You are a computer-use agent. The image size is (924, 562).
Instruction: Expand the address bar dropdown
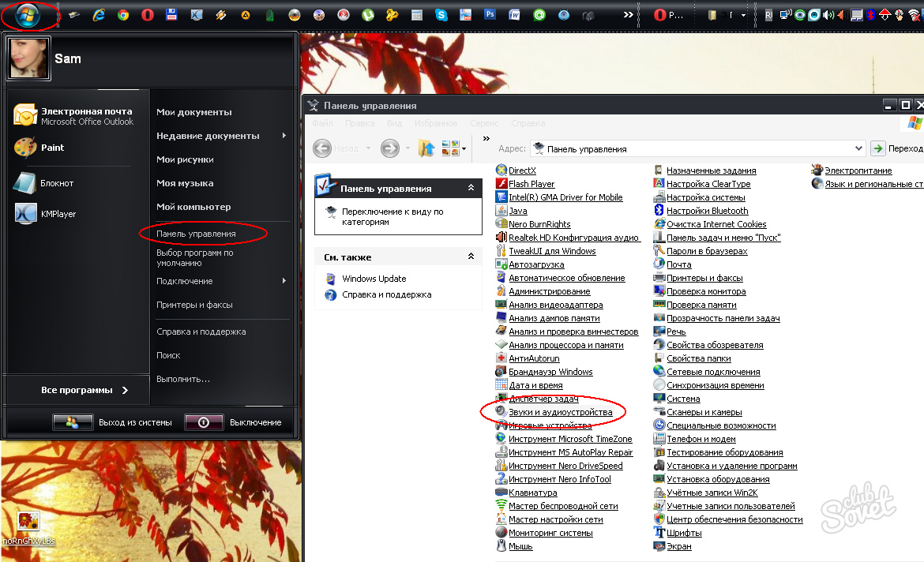859,148
